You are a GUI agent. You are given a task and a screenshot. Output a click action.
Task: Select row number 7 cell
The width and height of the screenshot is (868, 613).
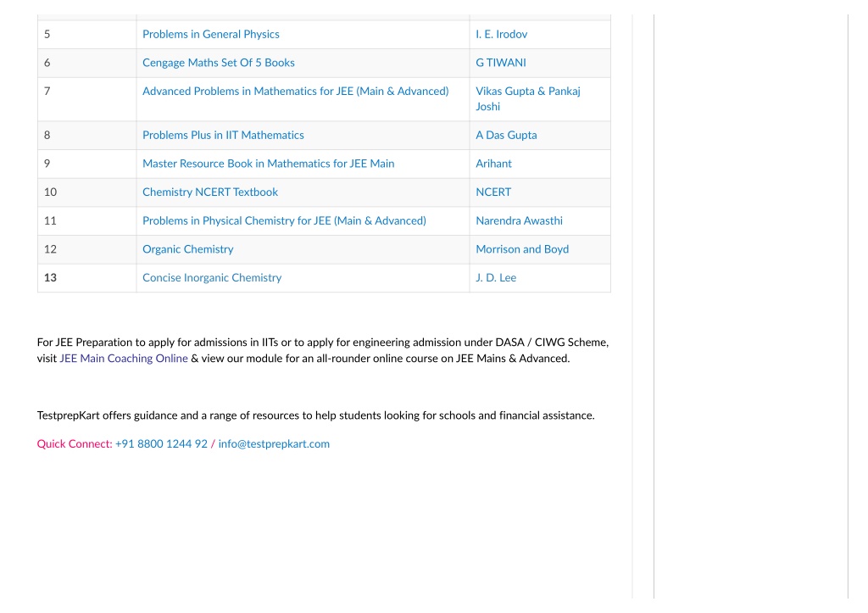click(x=87, y=98)
